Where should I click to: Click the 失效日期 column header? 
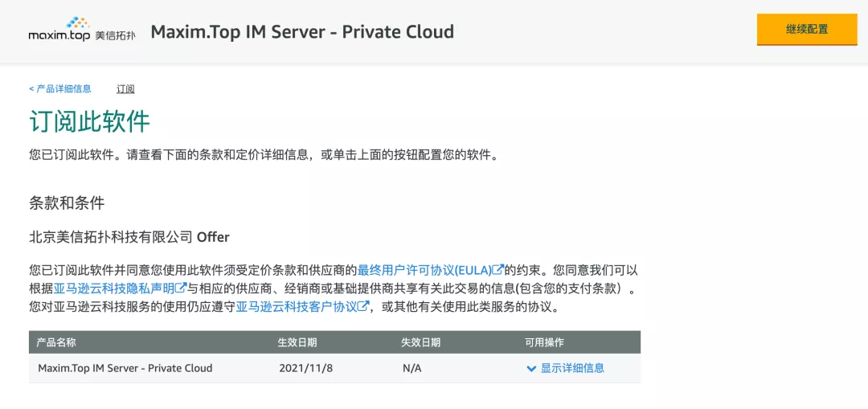(420, 342)
